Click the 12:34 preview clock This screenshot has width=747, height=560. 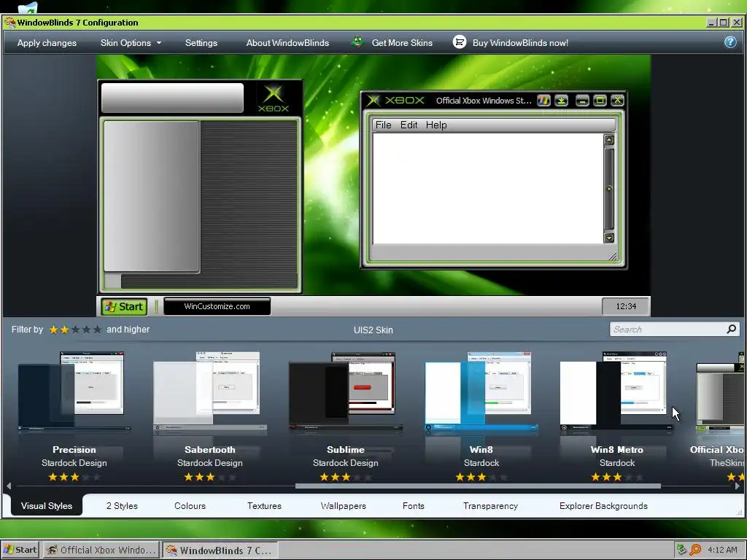[626, 306]
